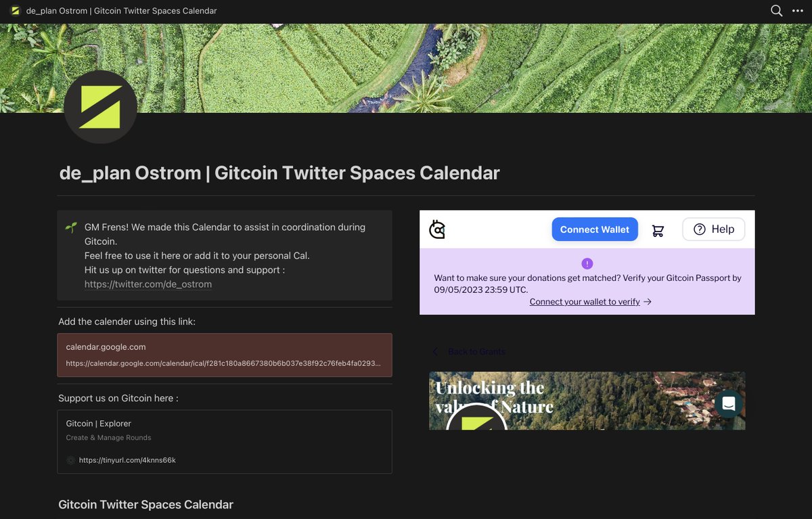The height and width of the screenshot is (519, 812).
Task: Click the Gitcoin logo in the embedded widget
Action: [x=437, y=229]
